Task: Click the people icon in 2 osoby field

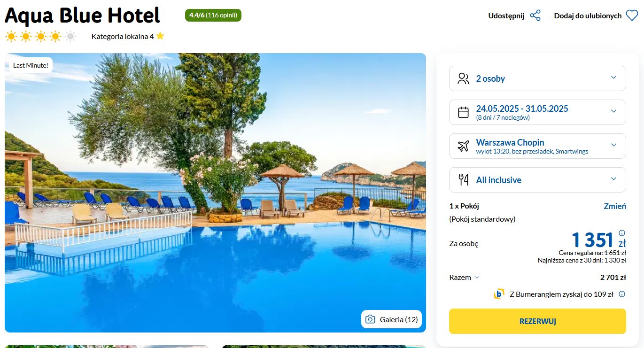Action: point(463,78)
